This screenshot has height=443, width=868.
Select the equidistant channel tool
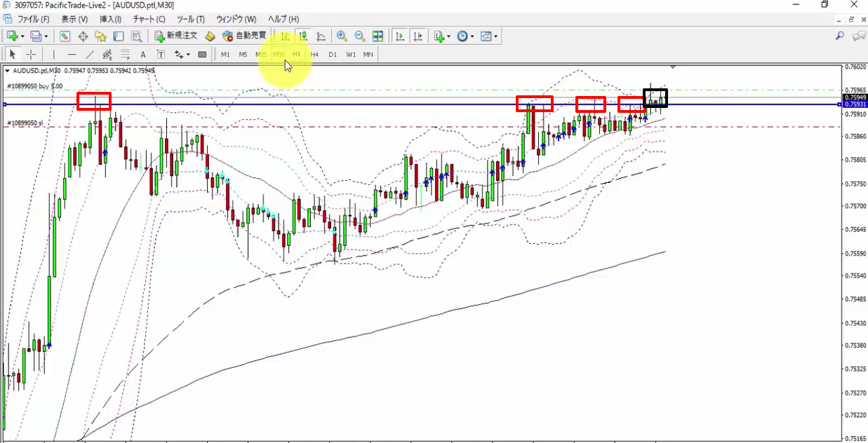click(x=107, y=54)
